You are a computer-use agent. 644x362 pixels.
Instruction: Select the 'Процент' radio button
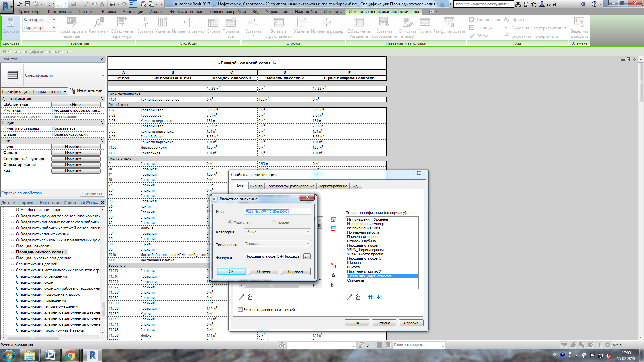click(274, 222)
